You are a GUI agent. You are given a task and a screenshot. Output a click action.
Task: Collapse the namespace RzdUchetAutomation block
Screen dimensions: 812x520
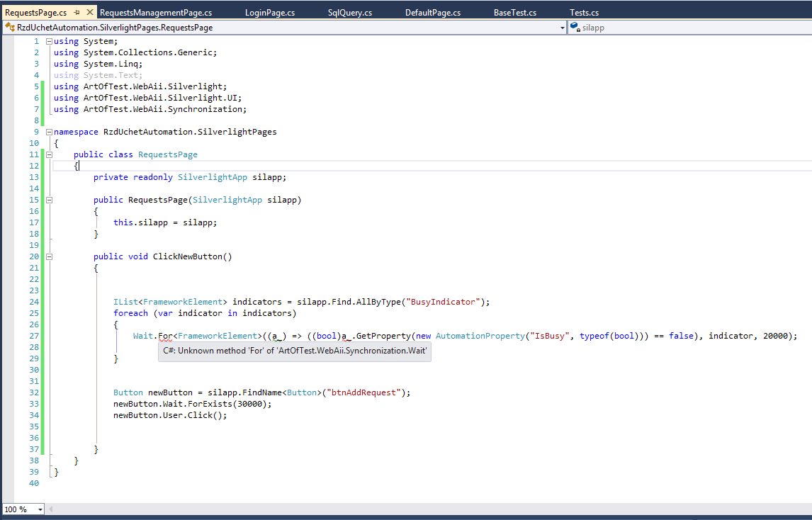(x=49, y=132)
